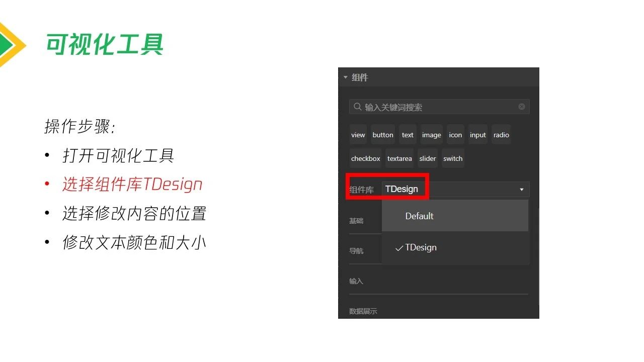This screenshot has width=644, height=362.
Task: Click the 操作步骤 heading text
Action: click(x=80, y=127)
